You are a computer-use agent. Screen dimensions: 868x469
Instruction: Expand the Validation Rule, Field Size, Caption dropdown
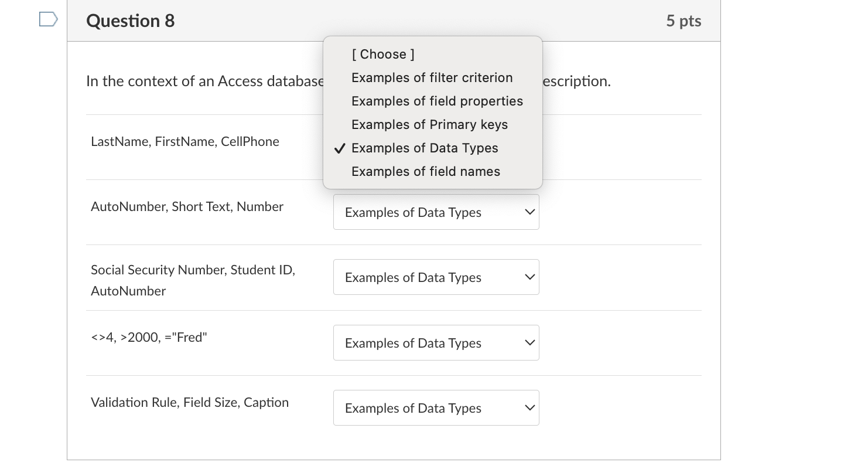pyautogui.click(x=436, y=407)
